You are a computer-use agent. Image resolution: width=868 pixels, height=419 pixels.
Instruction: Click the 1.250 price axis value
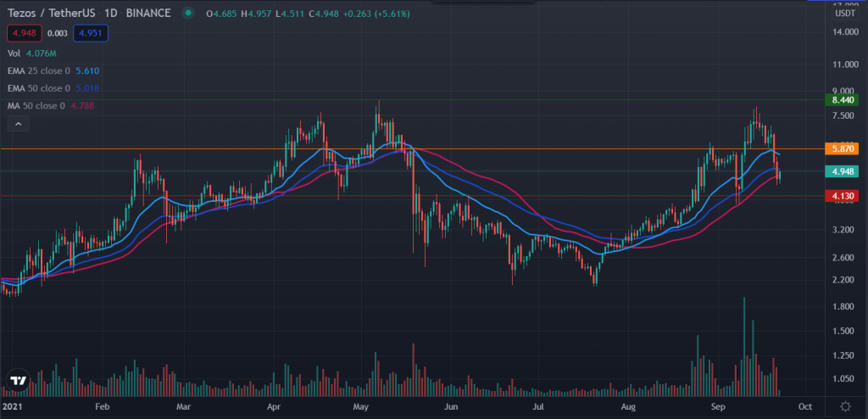click(845, 356)
